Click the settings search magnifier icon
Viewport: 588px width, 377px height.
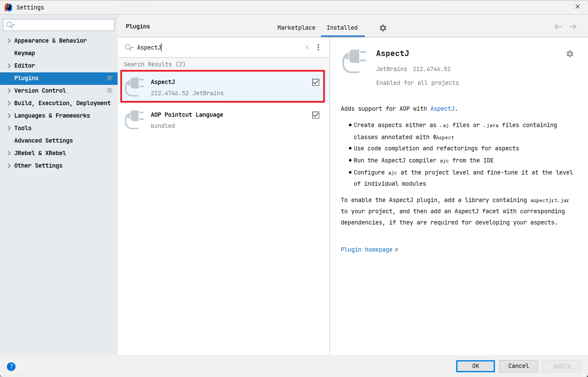coord(10,25)
